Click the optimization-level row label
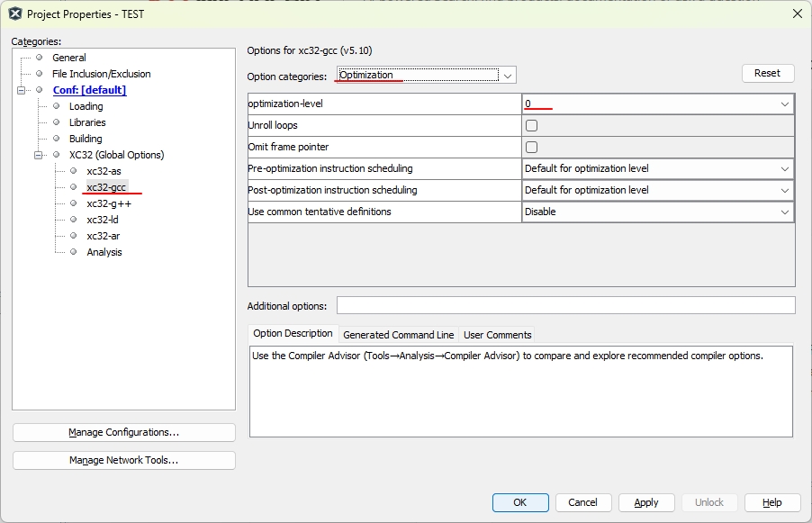812x523 pixels. click(285, 104)
